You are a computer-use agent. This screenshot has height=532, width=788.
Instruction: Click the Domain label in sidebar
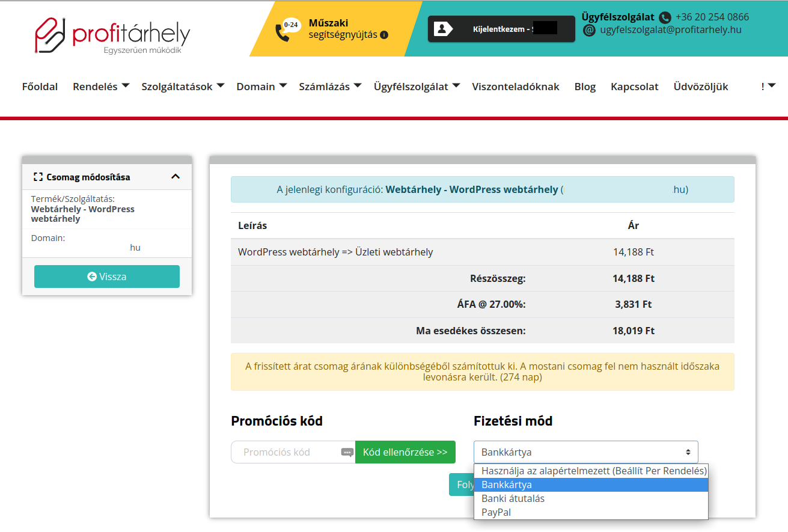[48, 238]
